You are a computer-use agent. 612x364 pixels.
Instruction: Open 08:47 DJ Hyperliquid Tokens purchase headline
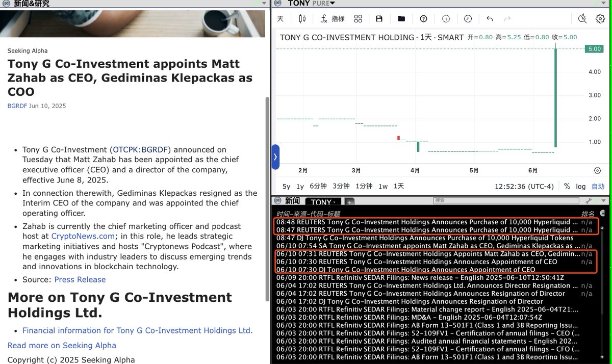(x=425, y=238)
